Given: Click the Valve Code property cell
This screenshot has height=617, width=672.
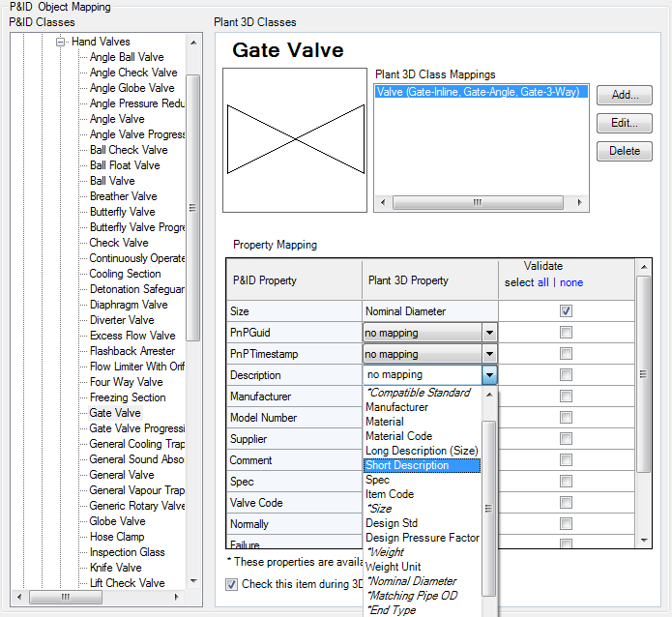Looking at the screenshot, I should point(294,503).
